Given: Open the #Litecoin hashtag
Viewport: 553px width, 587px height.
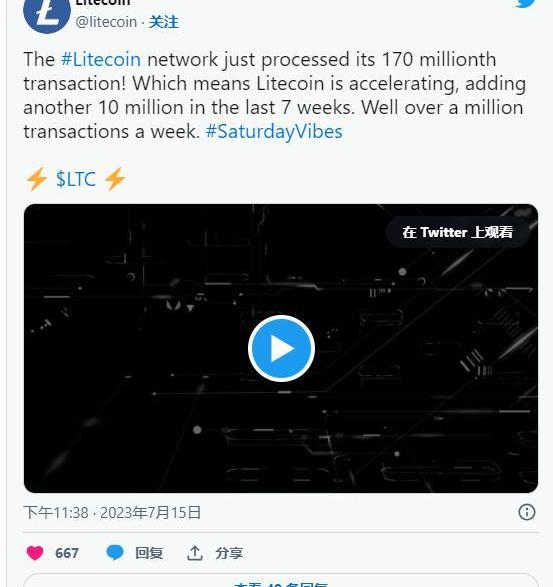Looking at the screenshot, I should coord(101,60).
